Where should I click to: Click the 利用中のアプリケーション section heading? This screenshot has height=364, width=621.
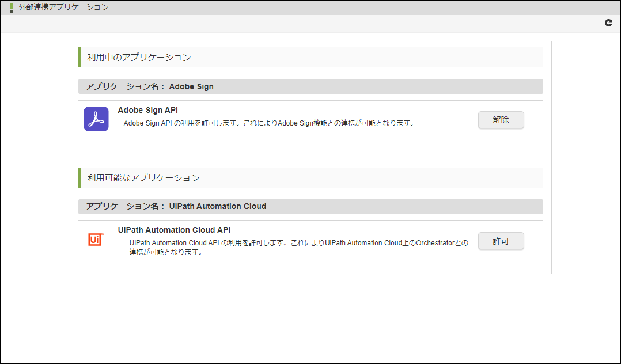click(139, 58)
